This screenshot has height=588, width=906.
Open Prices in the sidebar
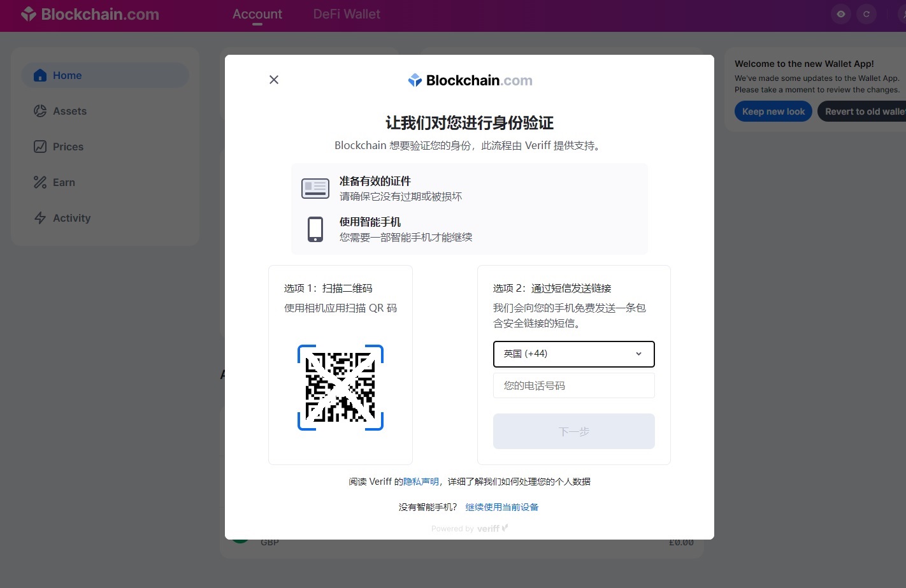coord(105,147)
